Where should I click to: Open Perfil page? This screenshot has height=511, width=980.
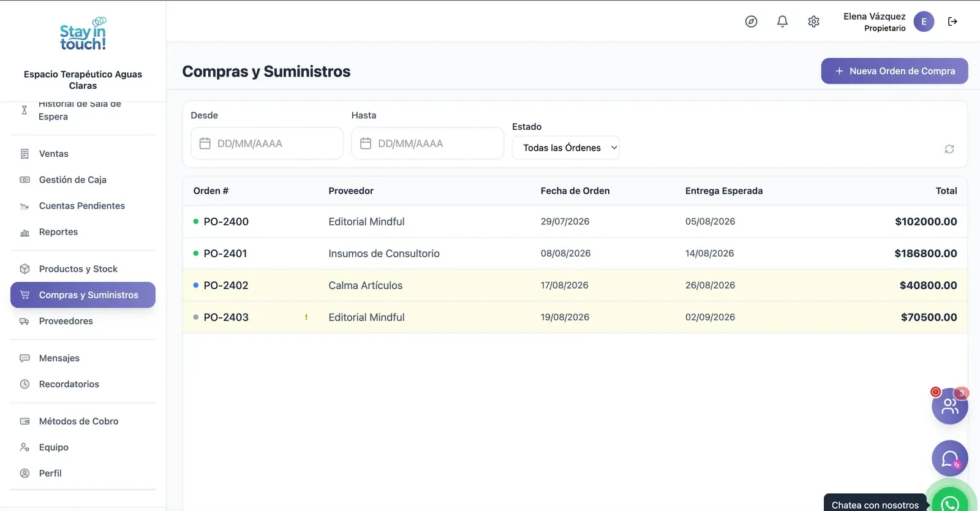(x=83, y=473)
